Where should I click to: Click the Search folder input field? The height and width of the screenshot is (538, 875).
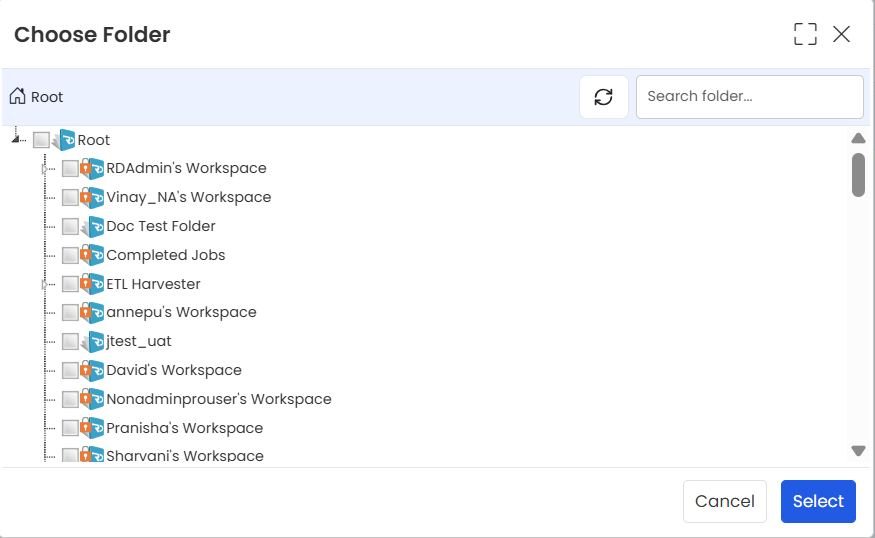click(750, 97)
